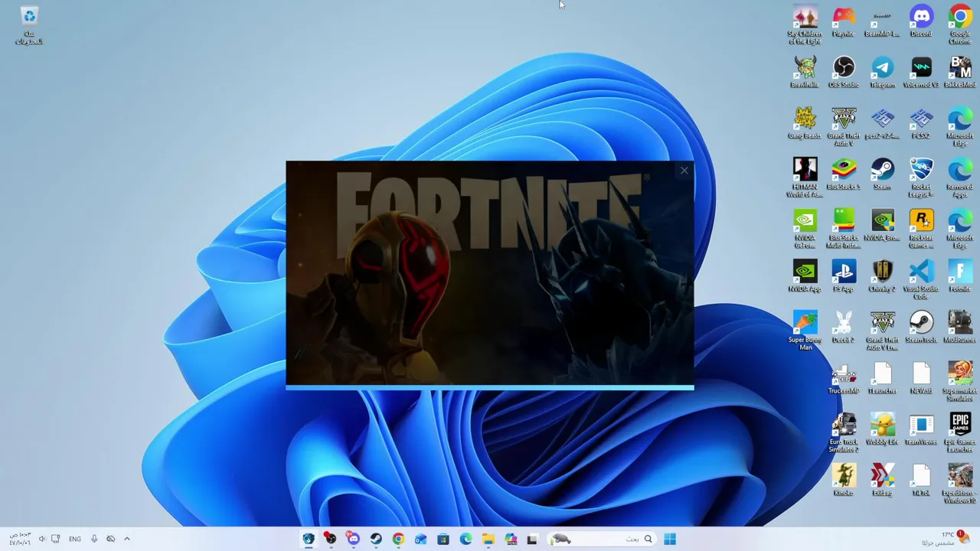Open the TLauncher desktop file
The image size is (980, 551).
(x=882, y=378)
